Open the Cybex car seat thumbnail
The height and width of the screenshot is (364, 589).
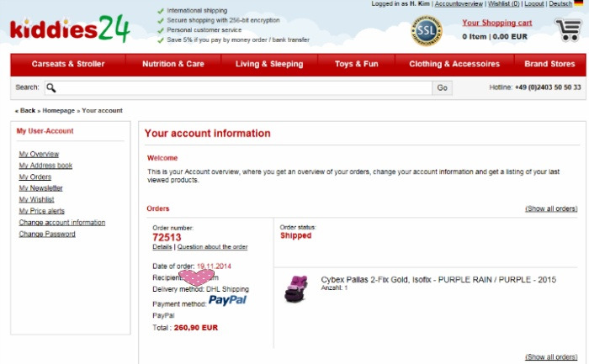tap(296, 288)
